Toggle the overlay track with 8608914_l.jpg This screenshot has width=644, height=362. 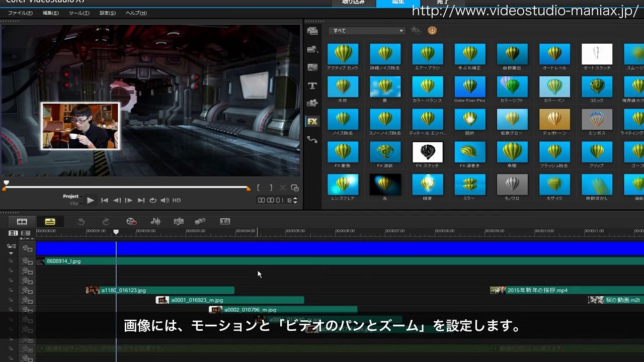(x=27, y=261)
